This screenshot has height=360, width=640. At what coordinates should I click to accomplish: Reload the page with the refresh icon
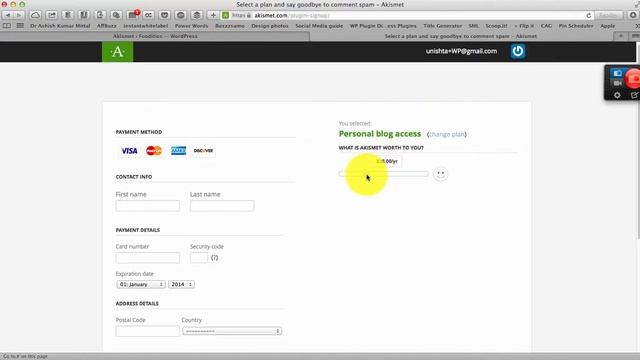coord(589,16)
